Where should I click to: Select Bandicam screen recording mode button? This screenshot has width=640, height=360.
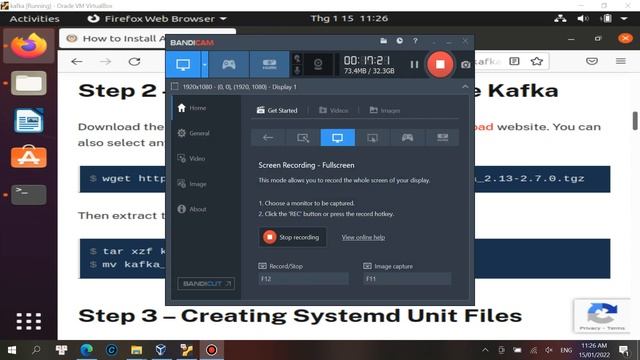pos(183,64)
